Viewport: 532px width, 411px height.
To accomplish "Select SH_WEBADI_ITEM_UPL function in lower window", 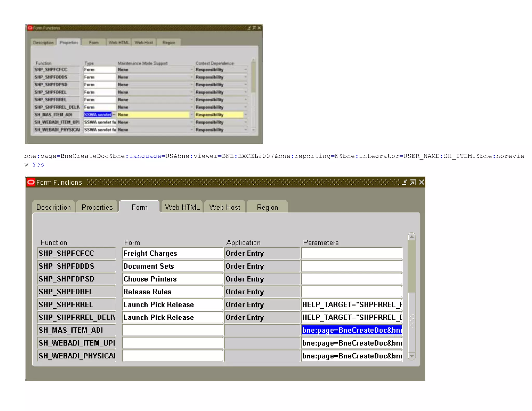I will [77, 343].
